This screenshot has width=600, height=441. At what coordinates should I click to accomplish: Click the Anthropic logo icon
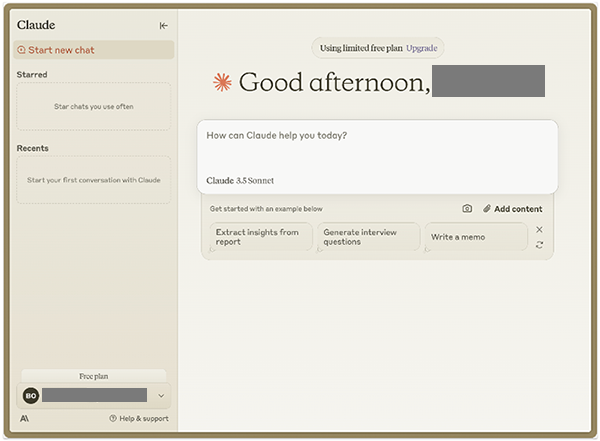(x=24, y=418)
